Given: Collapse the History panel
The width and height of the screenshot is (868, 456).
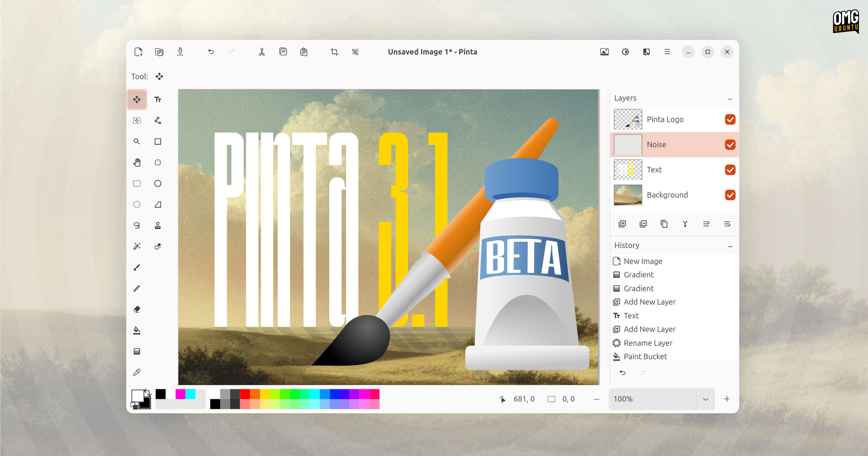Looking at the screenshot, I should pyautogui.click(x=730, y=245).
